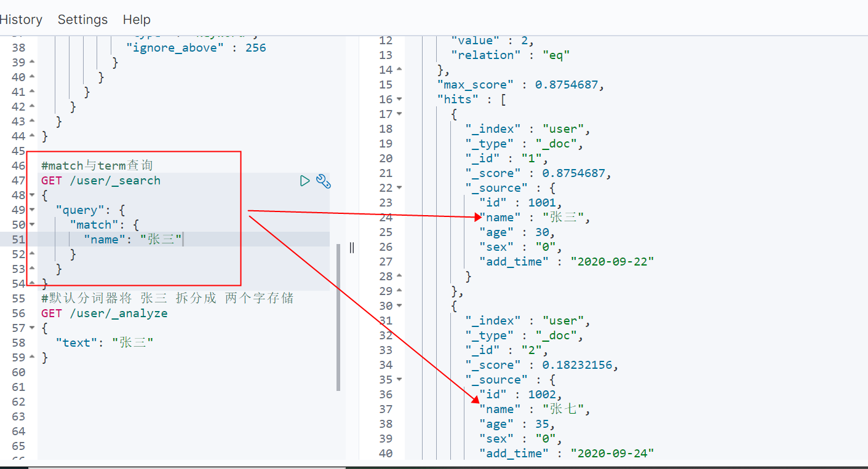The height and width of the screenshot is (469, 868).
Task: Click the "_score" : 0.18232156 output line
Action: (542, 365)
